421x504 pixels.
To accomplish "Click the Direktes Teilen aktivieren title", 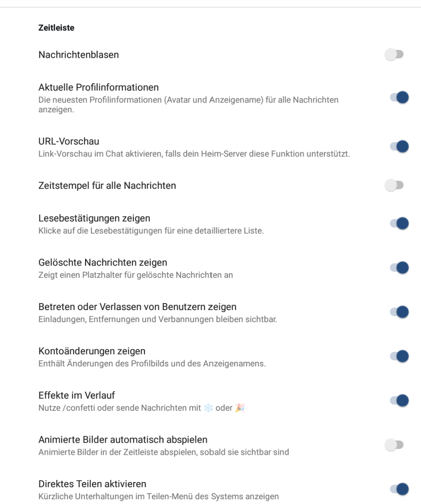I will pyautogui.click(x=92, y=484).
